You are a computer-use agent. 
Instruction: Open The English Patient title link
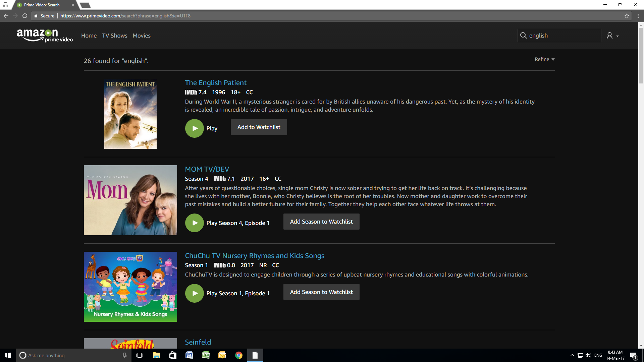[x=216, y=83]
